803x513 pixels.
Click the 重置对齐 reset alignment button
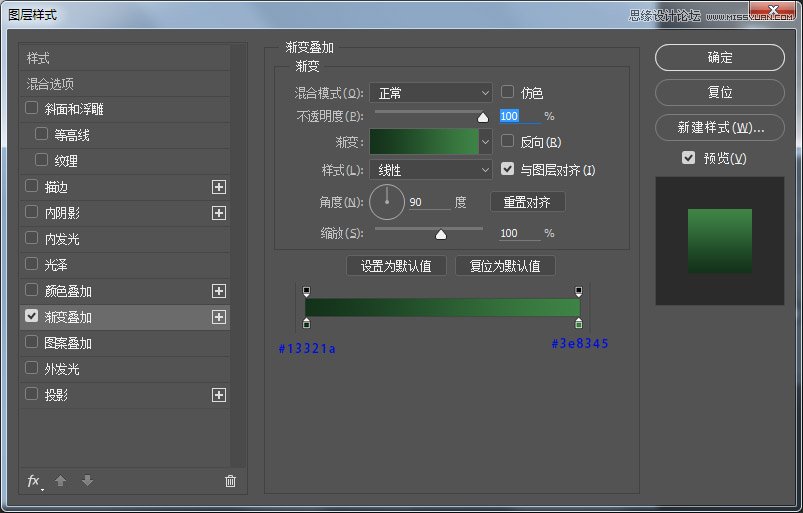(527, 202)
